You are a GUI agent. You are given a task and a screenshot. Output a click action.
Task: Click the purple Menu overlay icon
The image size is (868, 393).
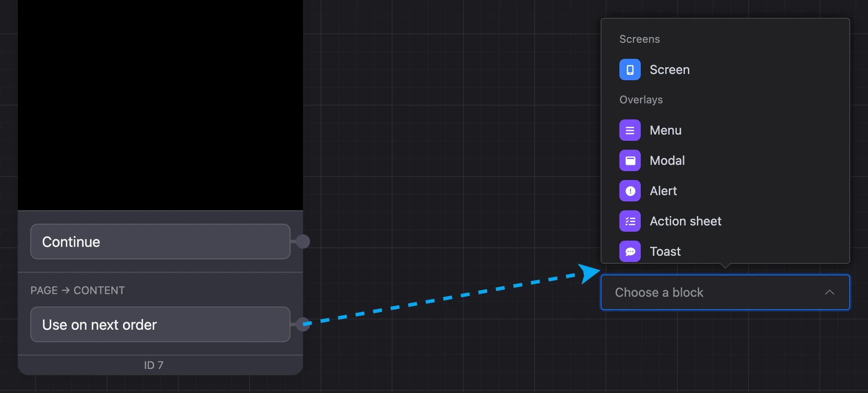pos(630,130)
